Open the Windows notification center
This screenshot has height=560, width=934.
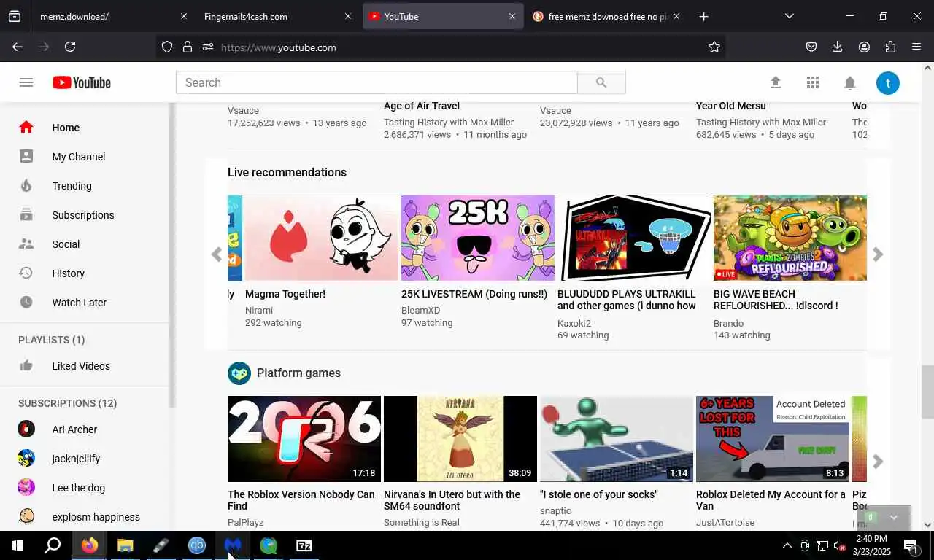click(911, 545)
